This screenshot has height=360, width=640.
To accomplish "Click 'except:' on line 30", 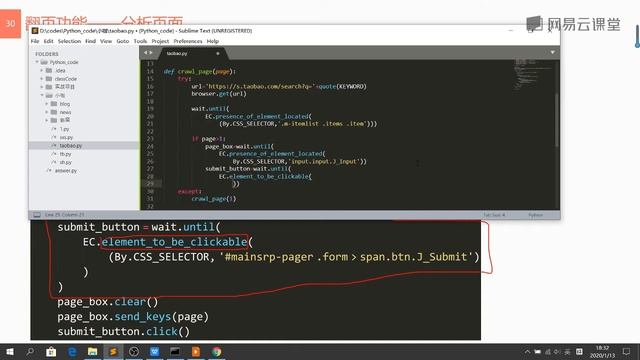I will point(190,191).
